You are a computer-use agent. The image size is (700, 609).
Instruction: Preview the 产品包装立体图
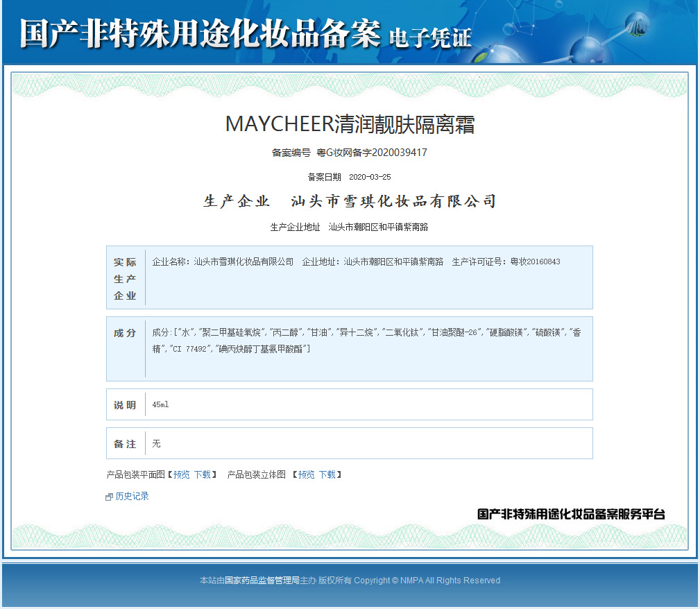click(306, 474)
